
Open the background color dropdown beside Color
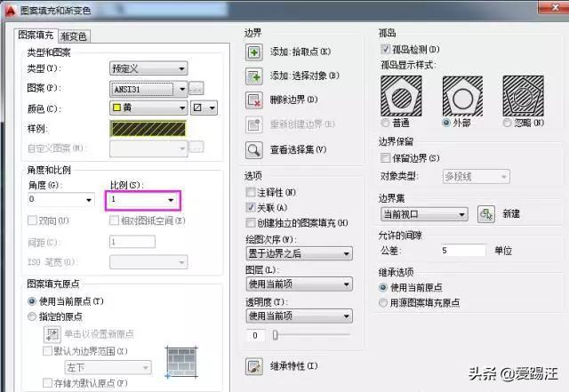pyautogui.click(x=204, y=108)
